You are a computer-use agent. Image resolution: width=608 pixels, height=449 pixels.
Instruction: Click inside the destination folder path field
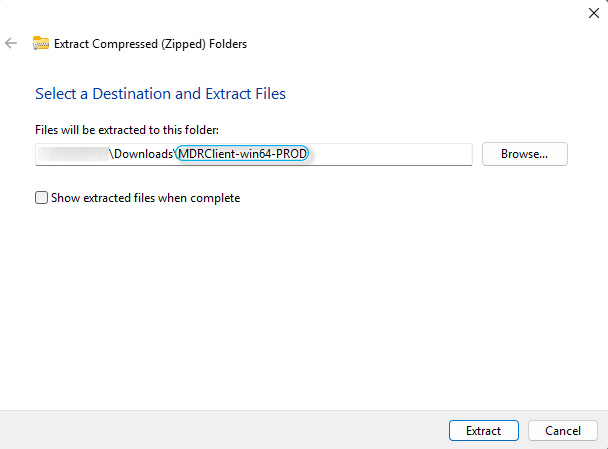[390, 154]
